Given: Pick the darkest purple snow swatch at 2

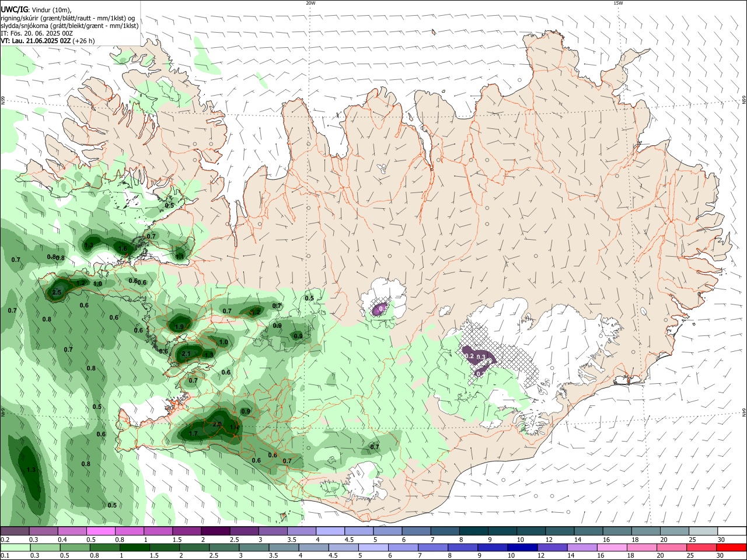Looking at the screenshot, I should (x=215, y=531).
